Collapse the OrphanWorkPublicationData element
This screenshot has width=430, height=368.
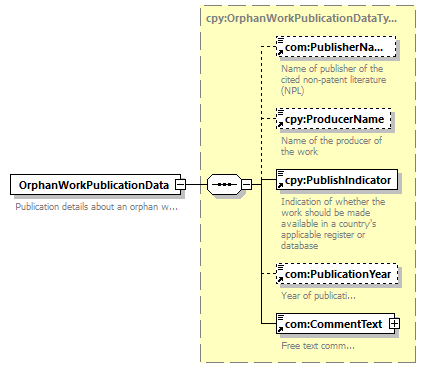180,184
